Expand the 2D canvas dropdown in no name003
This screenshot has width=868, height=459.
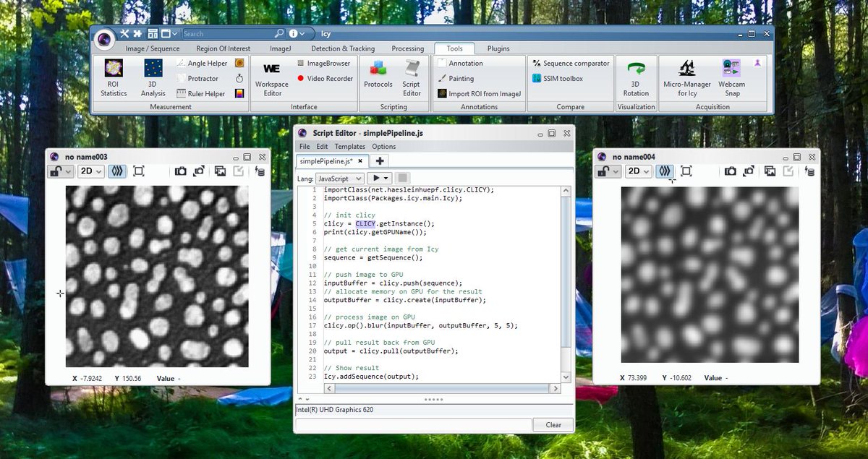click(x=90, y=171)
